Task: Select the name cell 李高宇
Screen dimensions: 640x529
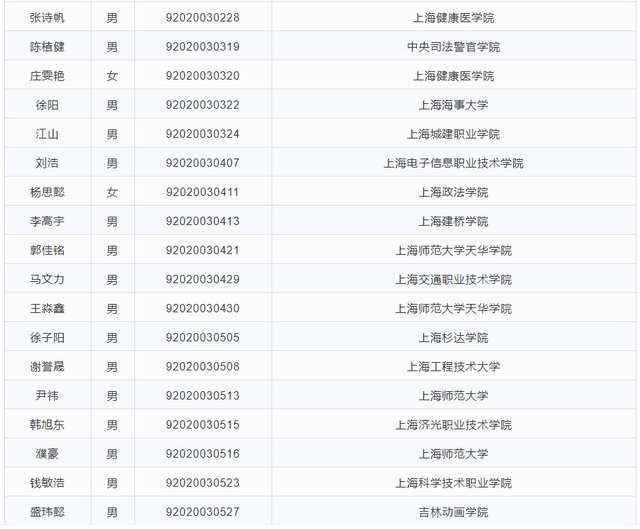Action: (x=47, y=221)
